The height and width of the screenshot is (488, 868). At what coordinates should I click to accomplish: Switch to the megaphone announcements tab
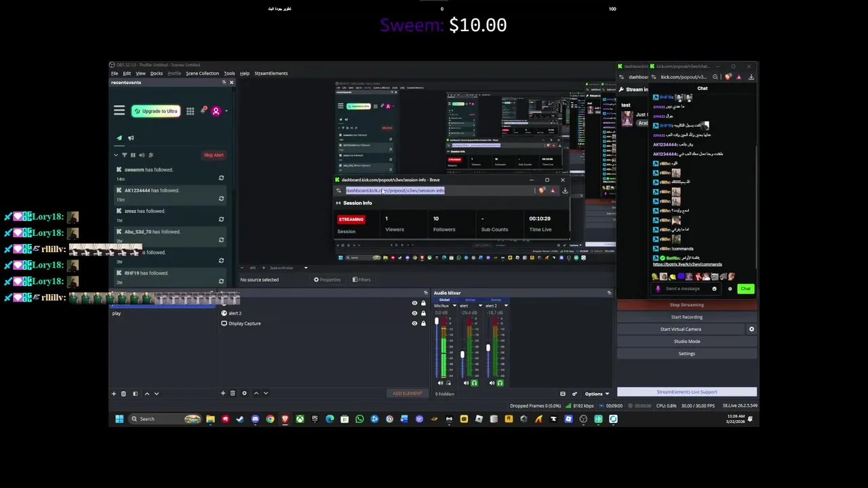(x=131, y=138)
